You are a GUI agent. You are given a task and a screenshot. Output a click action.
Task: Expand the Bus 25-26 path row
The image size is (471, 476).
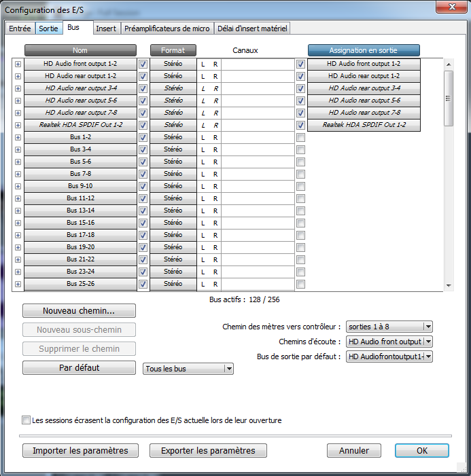[18, 284]
